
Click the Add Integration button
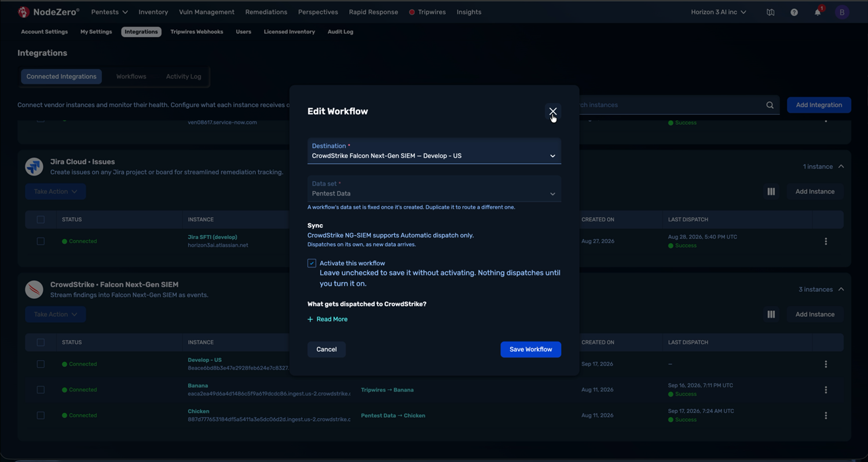[x=819, y=105]
